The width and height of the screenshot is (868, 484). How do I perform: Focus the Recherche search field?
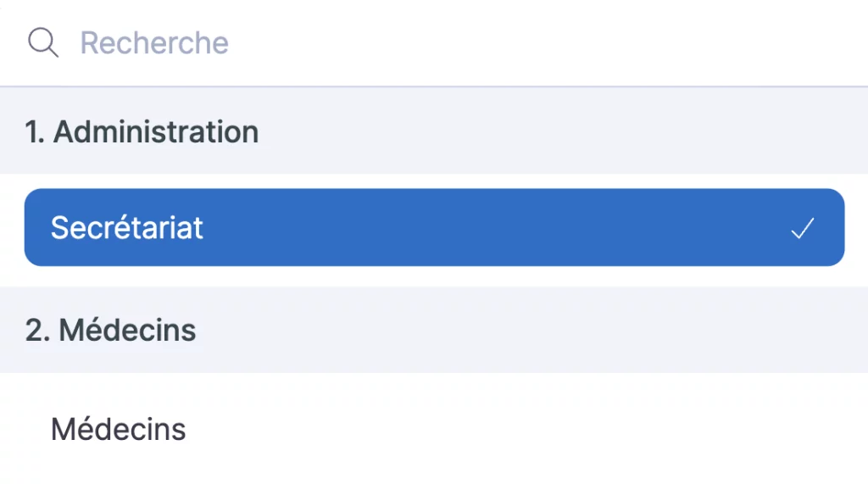pos(424,42)
